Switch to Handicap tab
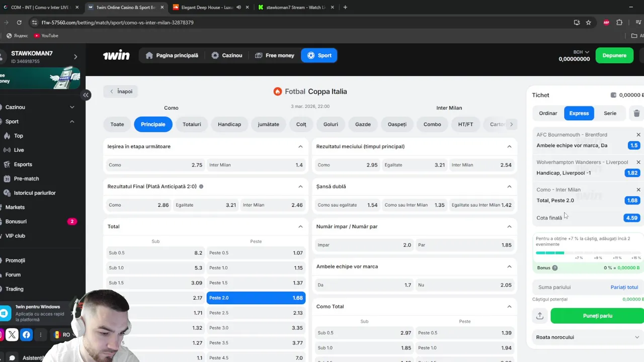 click(229, 124)
